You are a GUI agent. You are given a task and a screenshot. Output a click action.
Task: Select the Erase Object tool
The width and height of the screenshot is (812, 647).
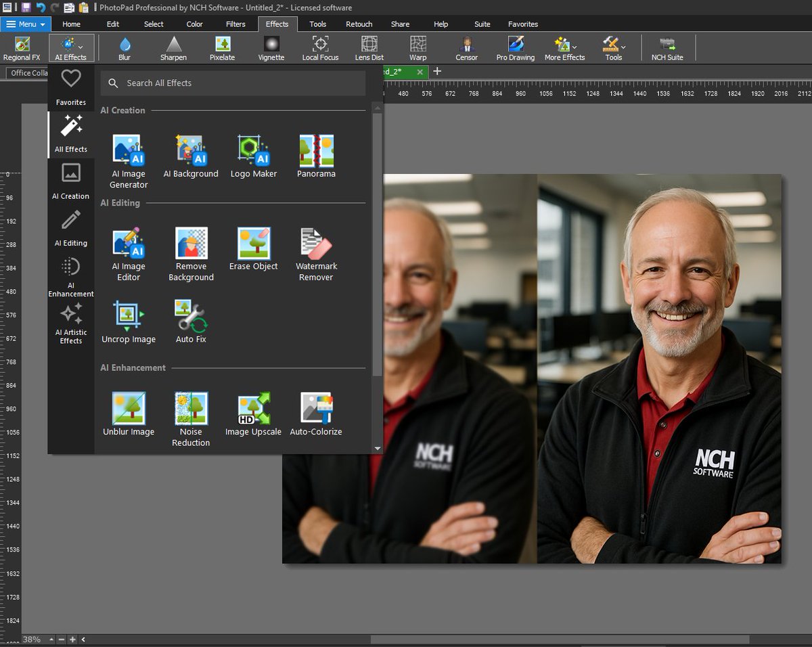pos(253,247)
